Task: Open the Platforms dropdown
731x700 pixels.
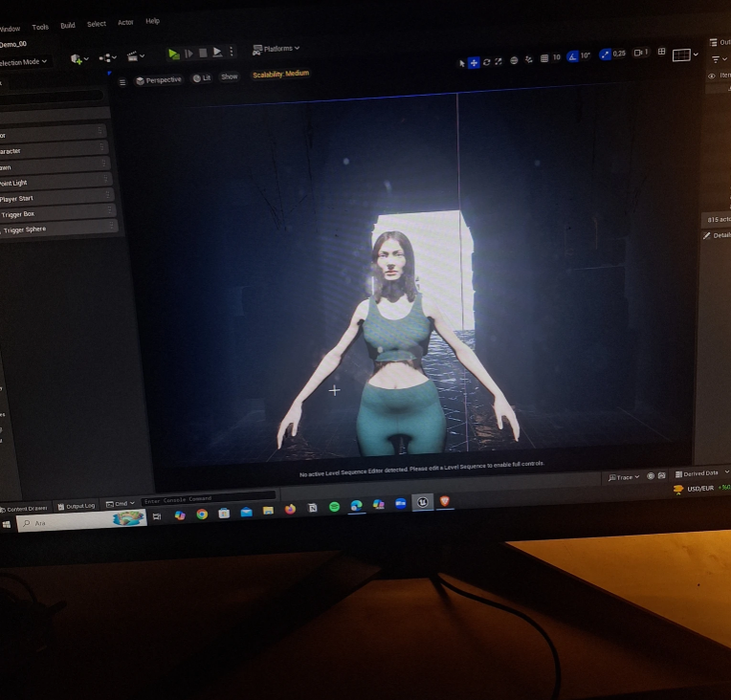Action: 276,48
